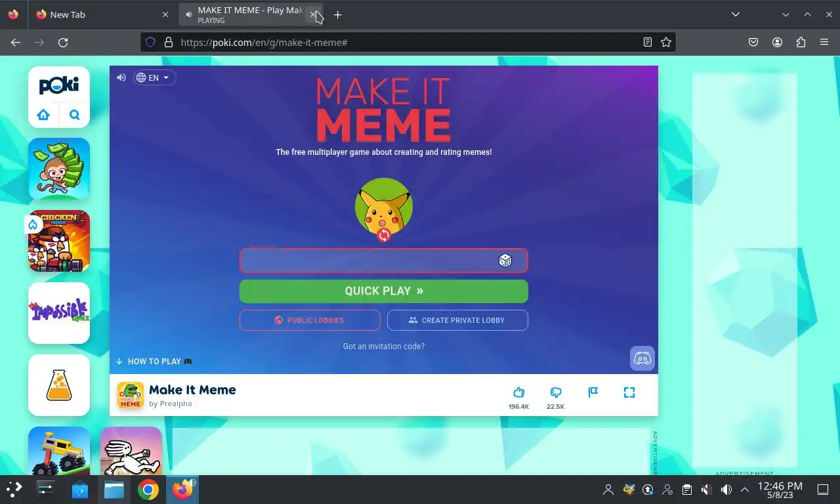Open the Pocket save icon
The height and width of the screenshot is (504, 840).
coord(753,42)
